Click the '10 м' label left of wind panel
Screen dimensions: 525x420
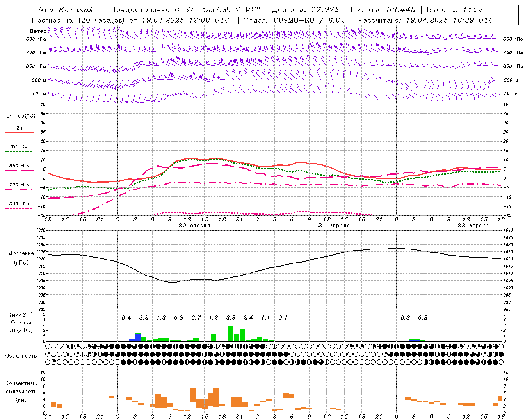coord(39,94)
